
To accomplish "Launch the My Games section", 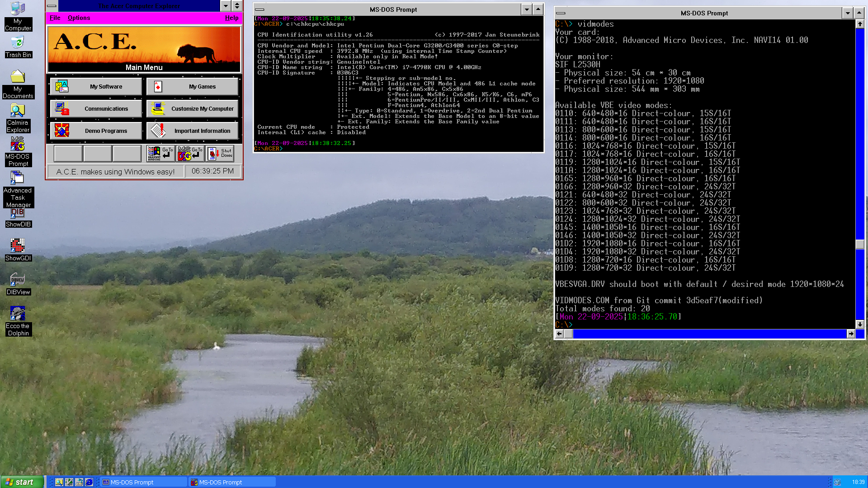I will pos(192,86).
